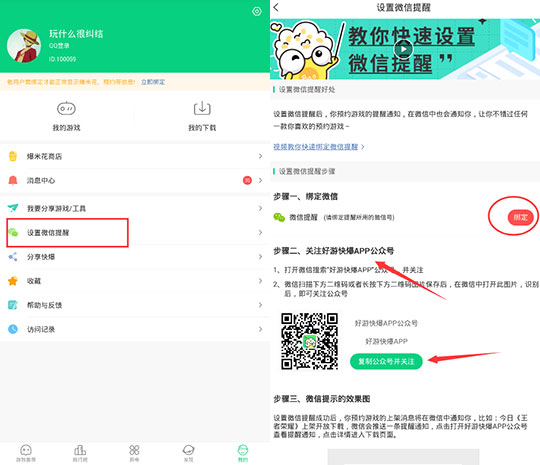Select the 消息中心 label
540x465 pixels.
41,180
